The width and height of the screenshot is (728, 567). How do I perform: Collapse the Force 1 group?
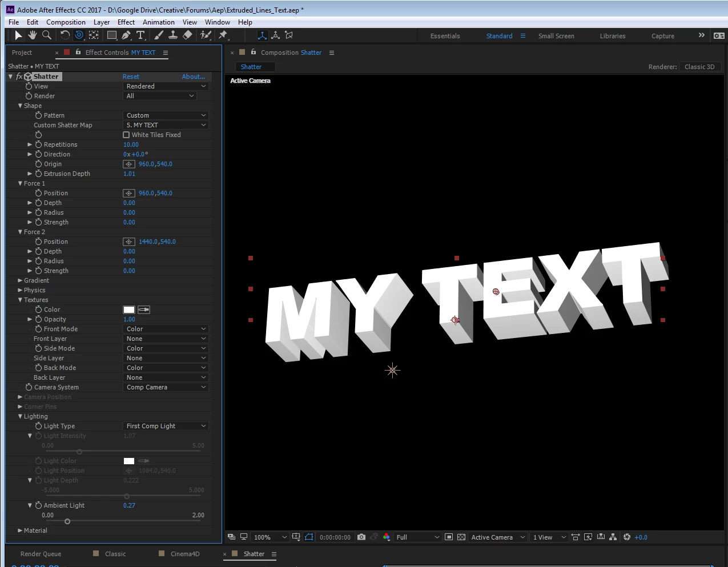pyautogui.click(x=20, y=183)
